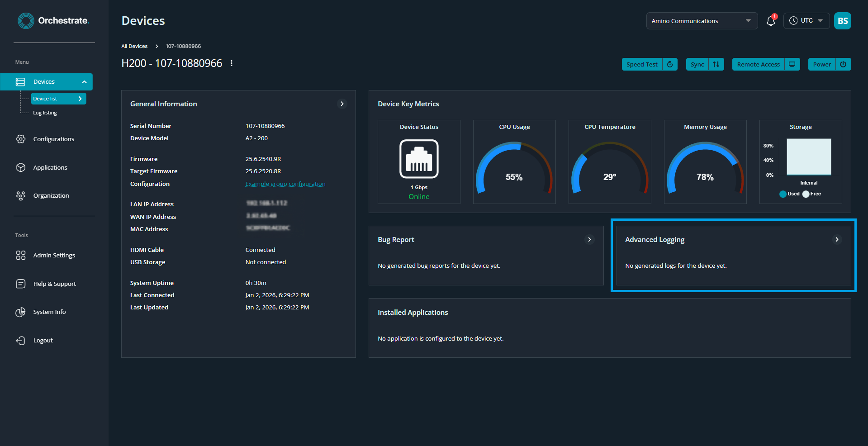Click the Orchestrate logo
This screenshot has width=868, height=446.
tap(53, 21)
